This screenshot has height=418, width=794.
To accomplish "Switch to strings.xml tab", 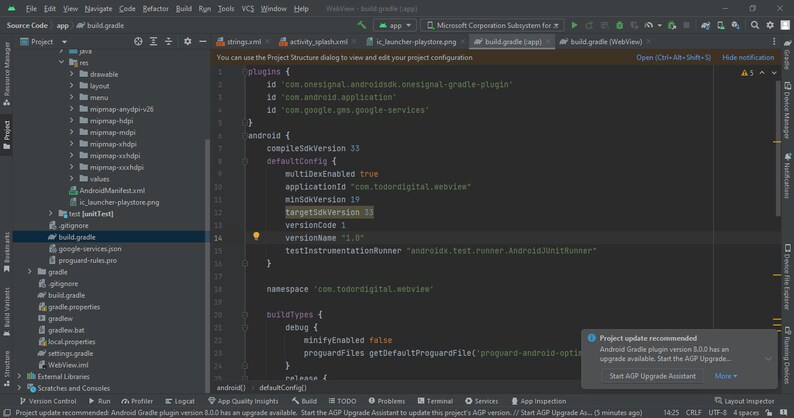I will 244,42.
